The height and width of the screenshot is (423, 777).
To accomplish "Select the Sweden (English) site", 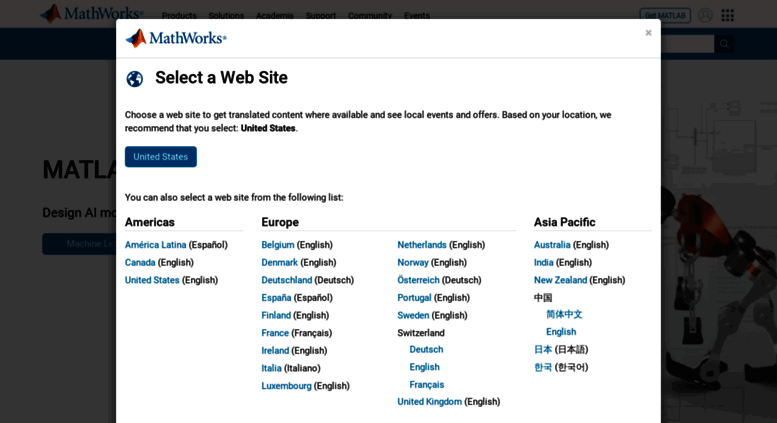I will click(413, 315).
